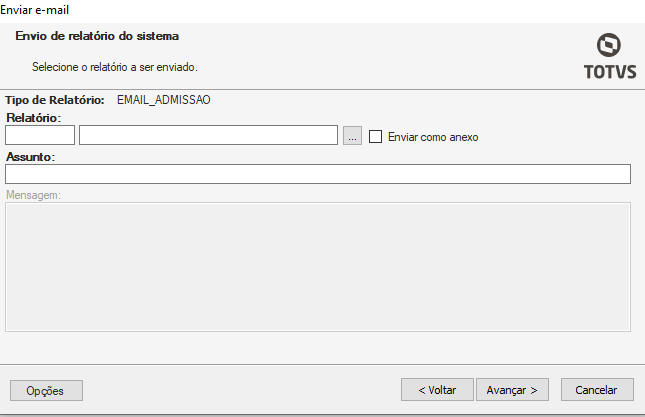645x417 pixels.
Task: Click the Opções button
Action: pyautogui.click(x=46, y=390)
